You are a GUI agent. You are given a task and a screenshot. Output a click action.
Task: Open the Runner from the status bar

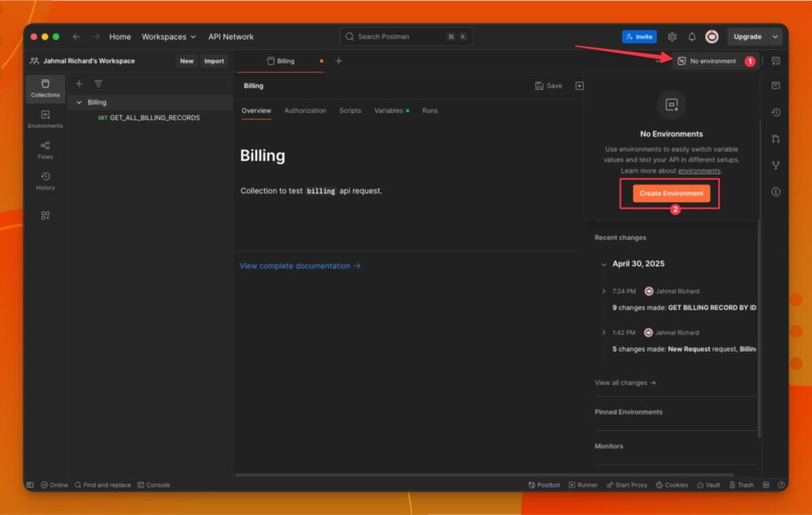coord(583,485)
